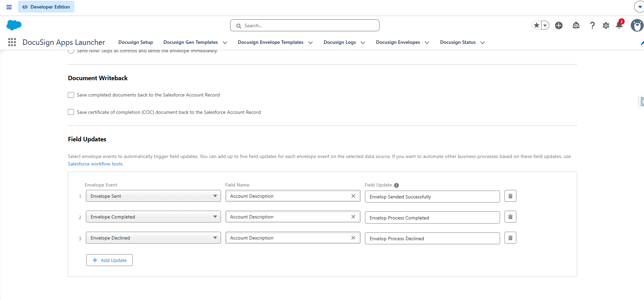
Task: Open the Docusign Logs tab
Action: pyautogui.click(x=339, y=42)
